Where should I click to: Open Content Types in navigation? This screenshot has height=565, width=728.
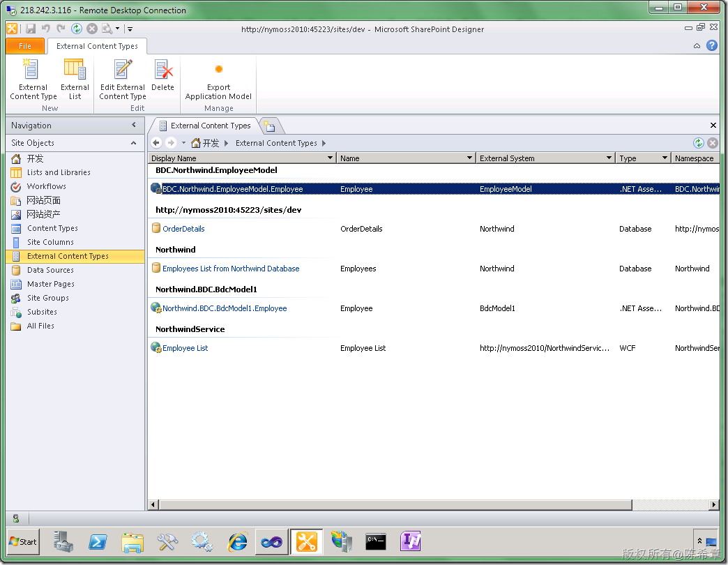click(52, 228)
